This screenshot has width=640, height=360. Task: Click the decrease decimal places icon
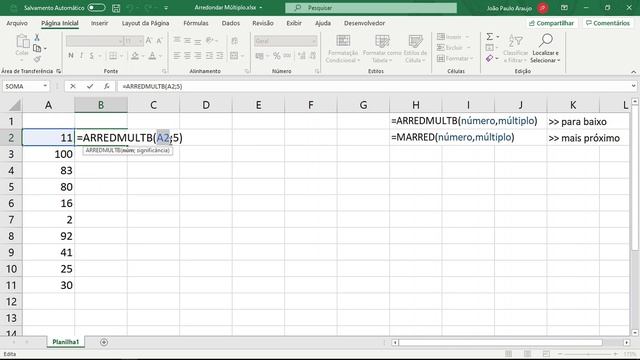pos(313,56)
